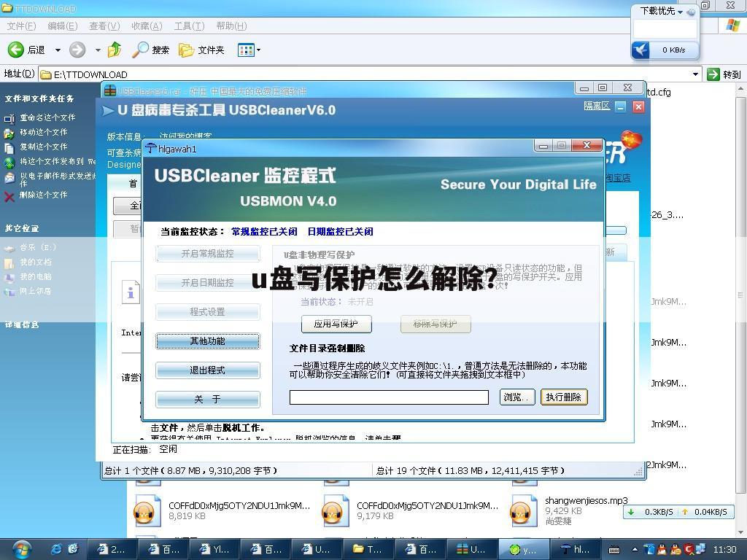Open the 帮助(H) menu
747x560 pixels.
tap(231, 26)
